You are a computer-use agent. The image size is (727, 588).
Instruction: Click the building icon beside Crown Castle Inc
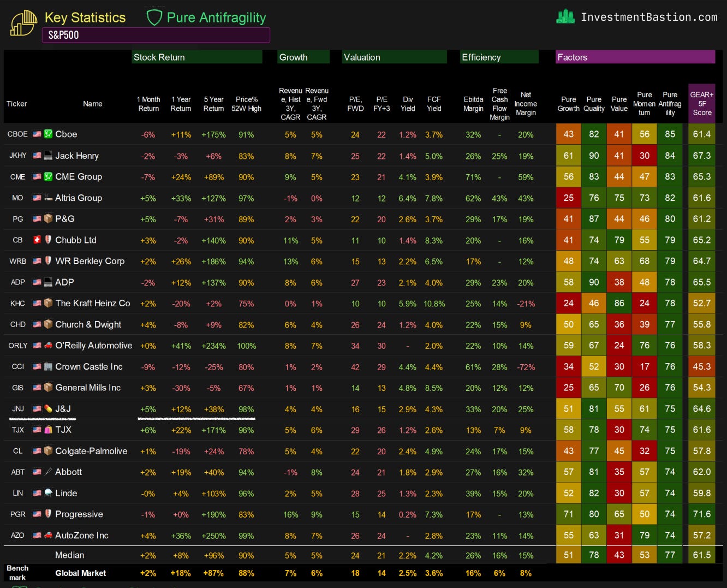pyautogui.click(x=48, y=367)
